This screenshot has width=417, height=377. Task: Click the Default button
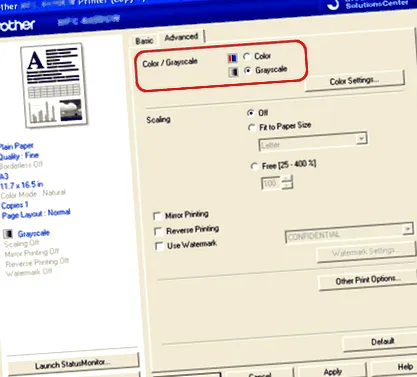[x=382, y=342]
